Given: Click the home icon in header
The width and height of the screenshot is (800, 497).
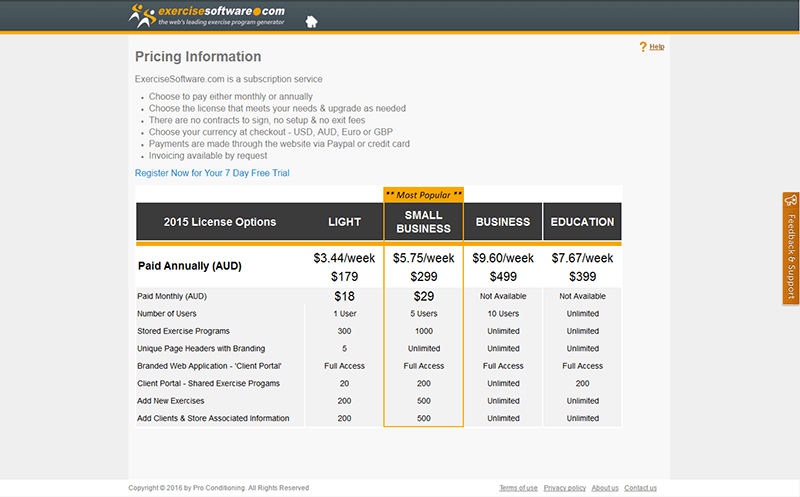Looking at the screenshot, I should pos(311,20).
